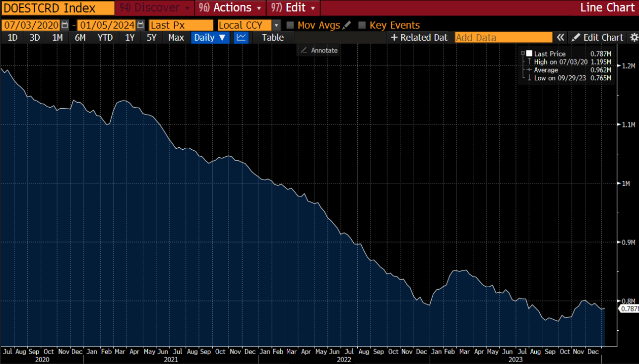Select the YTD time range

coord(105,38)
